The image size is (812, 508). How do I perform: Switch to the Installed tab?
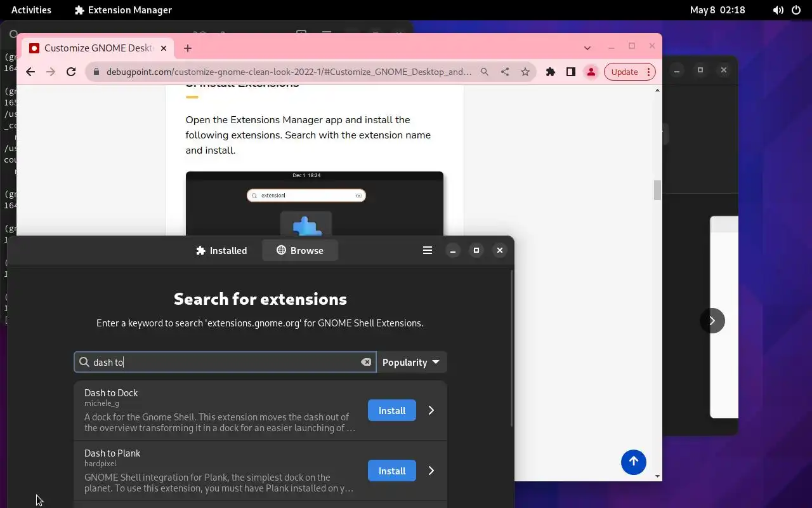[x=221, y=251]
